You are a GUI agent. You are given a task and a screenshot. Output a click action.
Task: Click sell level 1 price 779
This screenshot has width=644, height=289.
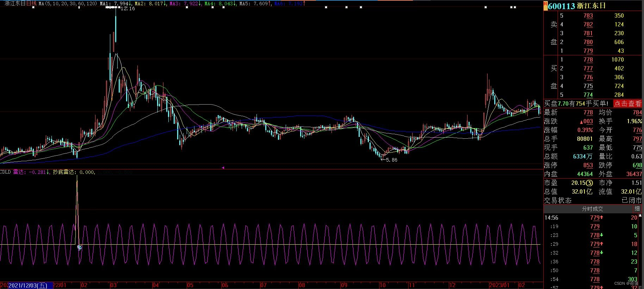click(588, 51)
